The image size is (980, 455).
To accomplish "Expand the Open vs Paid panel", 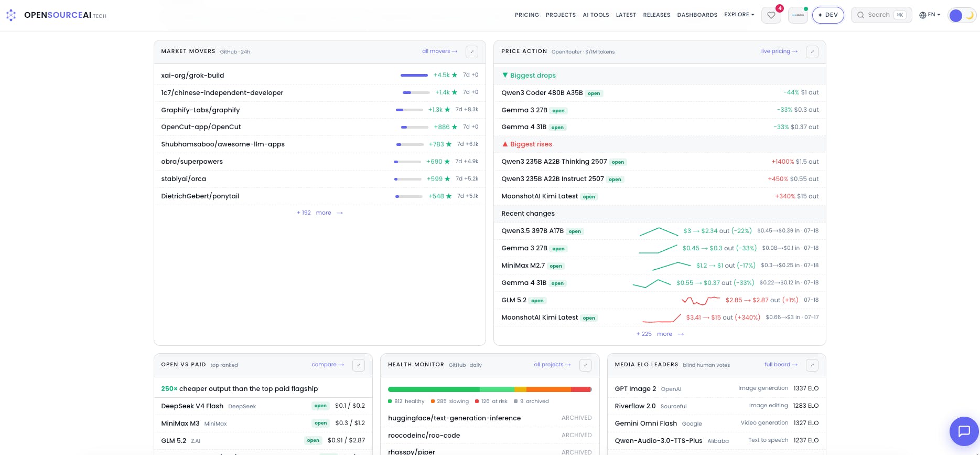I will (x=359, y=365).
